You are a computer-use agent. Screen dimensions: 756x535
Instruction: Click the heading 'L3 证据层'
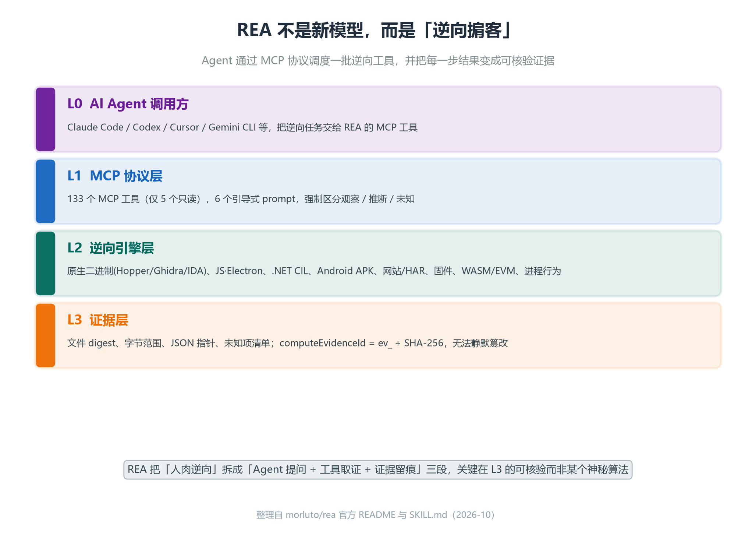97,320
